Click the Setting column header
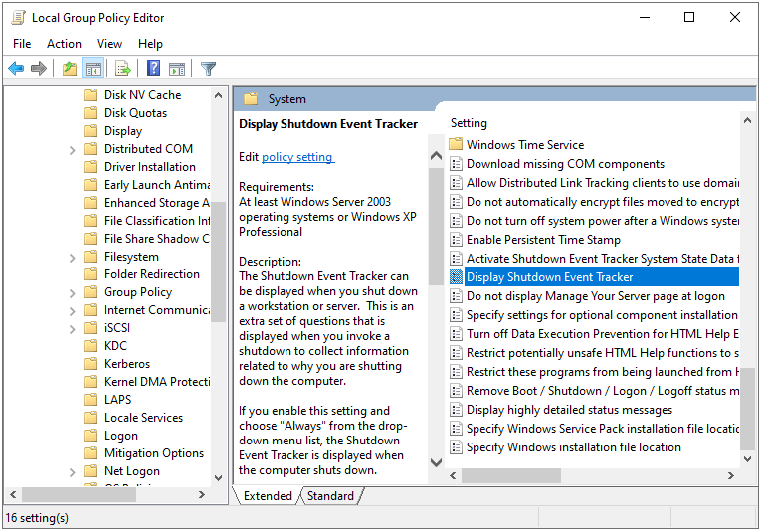The height and width of the screenshot is (532, 763). (x=469, y=123)
